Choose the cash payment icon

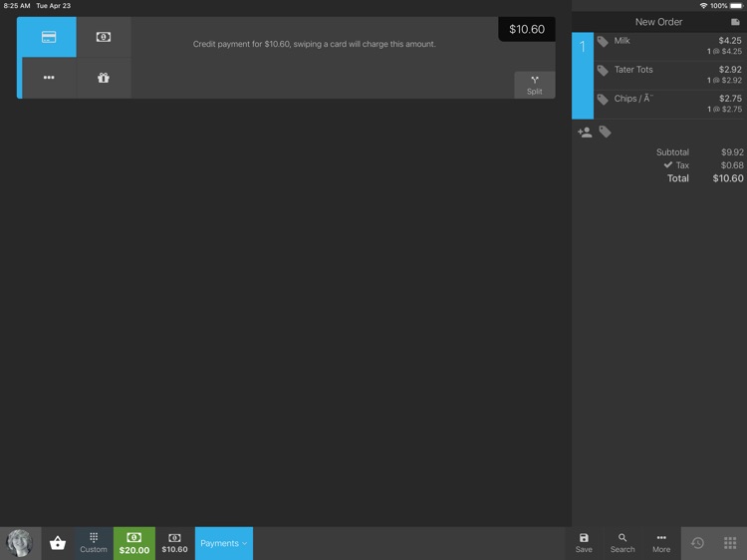(104, 37)
